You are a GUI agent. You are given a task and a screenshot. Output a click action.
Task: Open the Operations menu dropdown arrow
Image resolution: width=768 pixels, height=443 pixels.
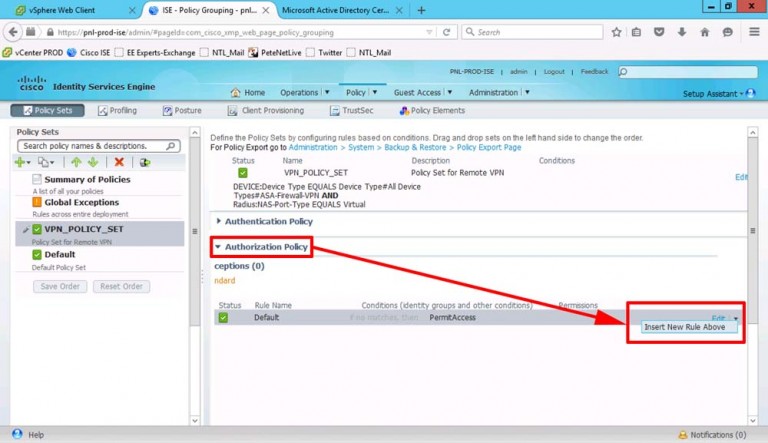coord(327,92)
